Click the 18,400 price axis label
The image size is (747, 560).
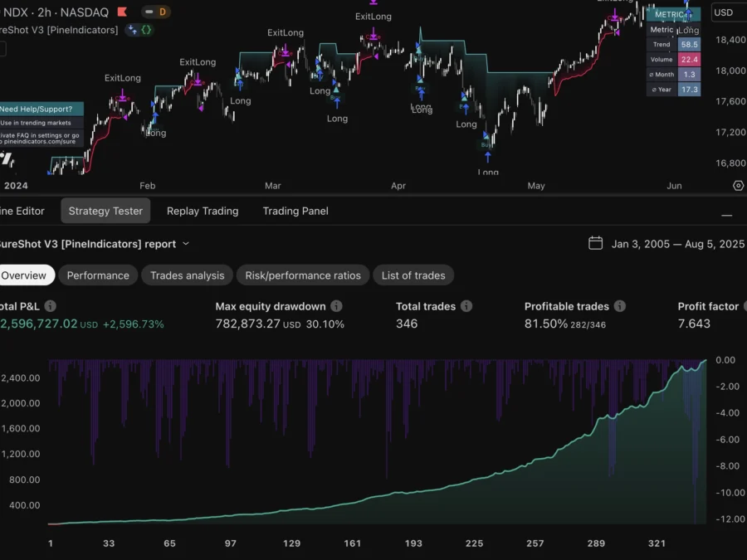[730, 40]
